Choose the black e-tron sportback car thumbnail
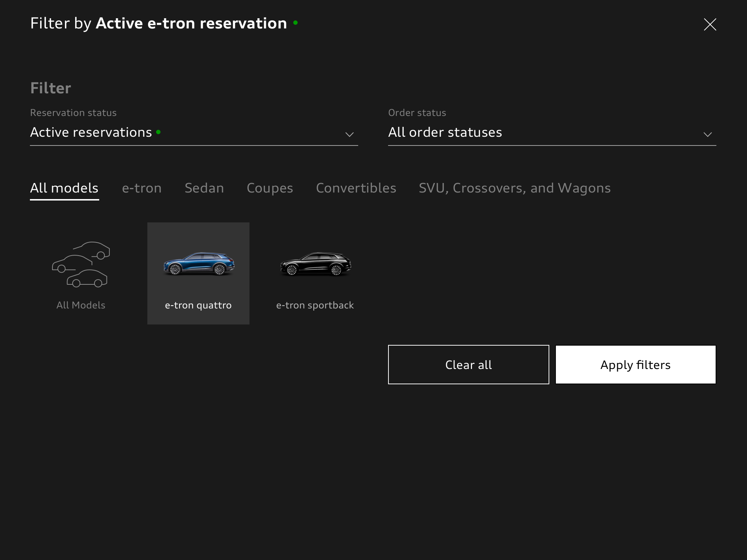Screen dimensions: 747x560 click(x=316, y=264)
